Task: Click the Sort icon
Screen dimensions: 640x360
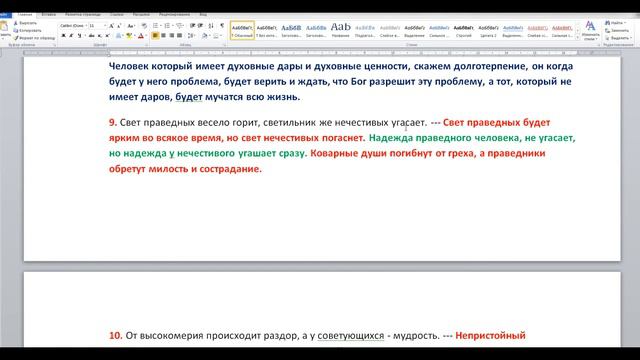Action: click(211, 26)
